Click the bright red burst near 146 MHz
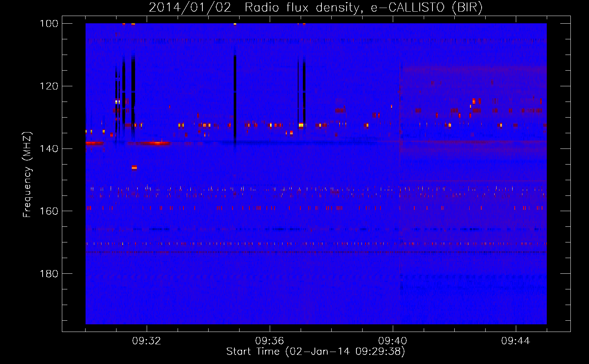 134,167
